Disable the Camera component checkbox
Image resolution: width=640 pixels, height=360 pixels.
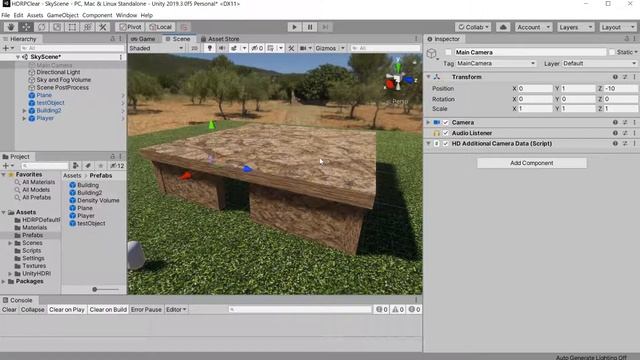point(446,122)
